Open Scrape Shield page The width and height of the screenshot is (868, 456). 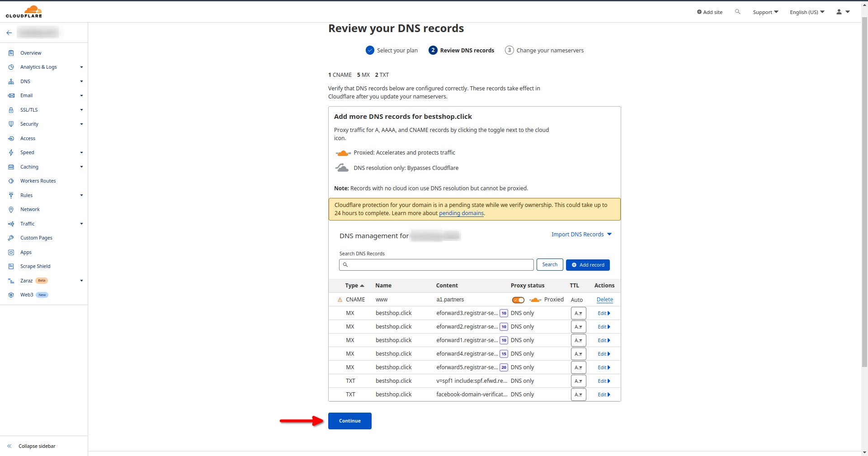coord(35,266)
